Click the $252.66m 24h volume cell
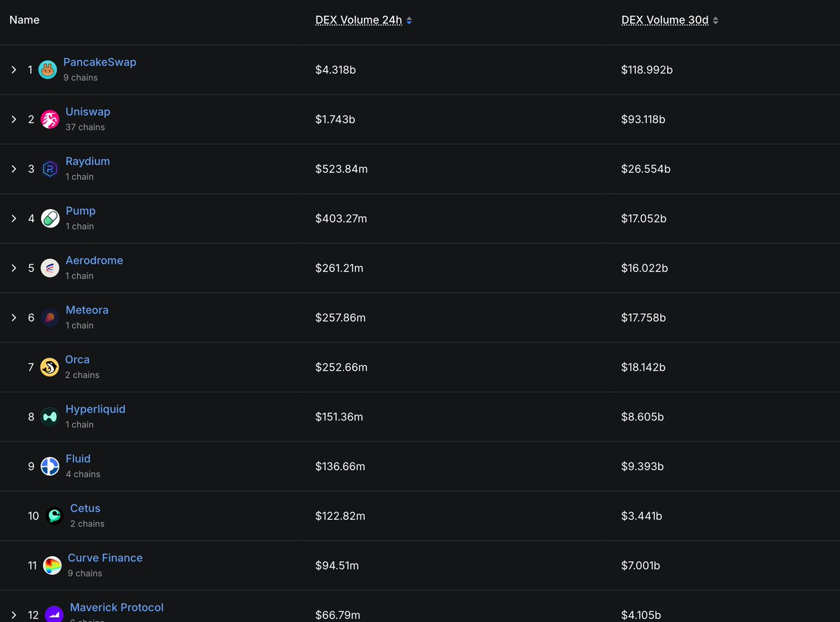840x622 pixels. tap(341, 367)
